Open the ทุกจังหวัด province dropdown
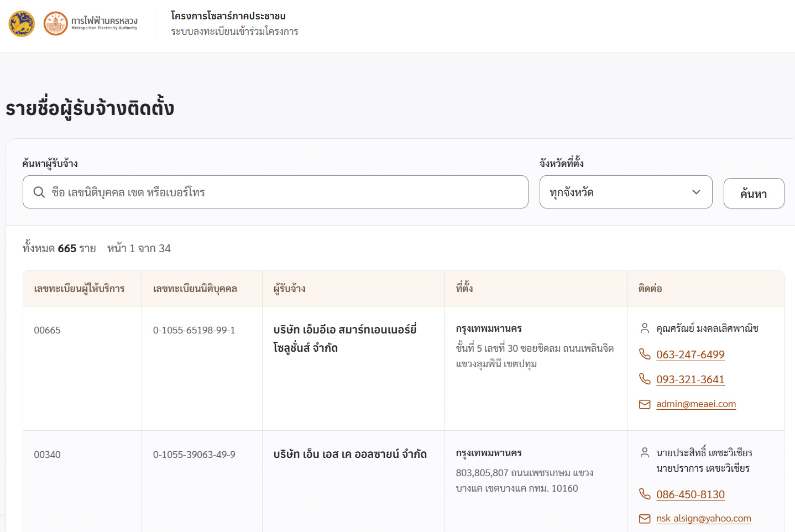 point(626,192)
